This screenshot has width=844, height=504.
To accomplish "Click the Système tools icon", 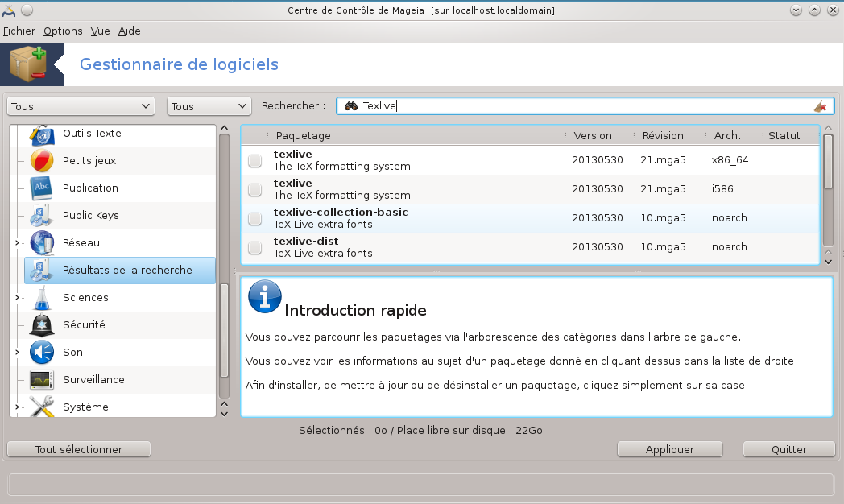I will 42,407.
